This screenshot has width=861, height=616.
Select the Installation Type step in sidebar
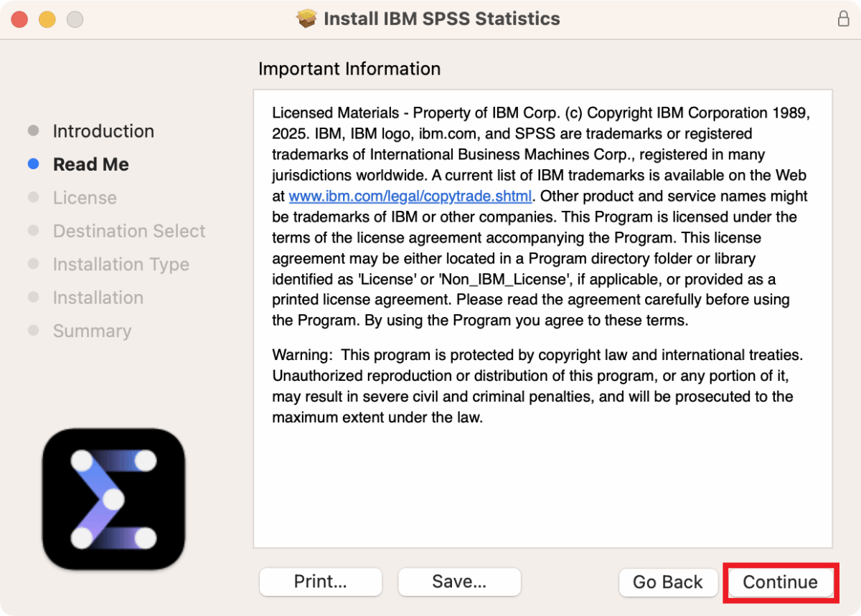pyautogui.click(x=121, y=264)
